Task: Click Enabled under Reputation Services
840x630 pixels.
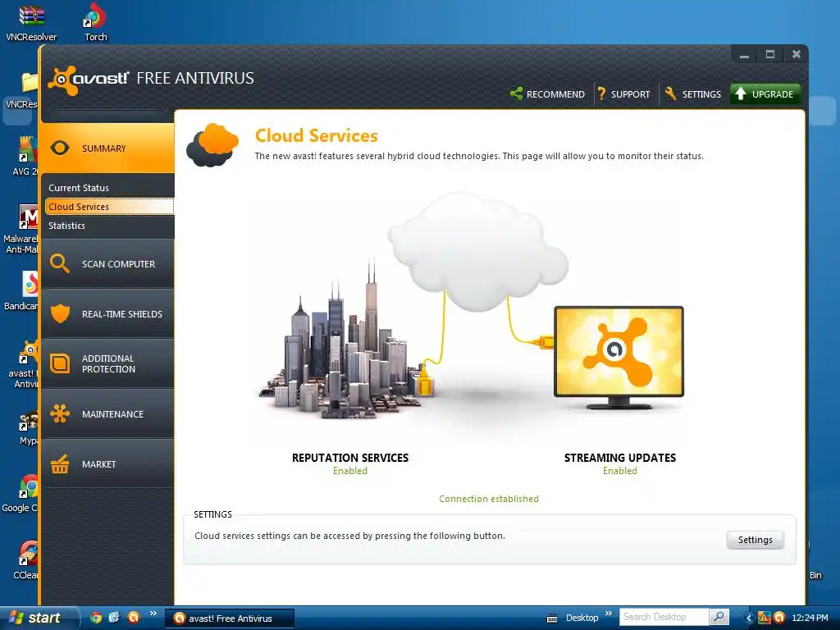Action: pos(350,471)
